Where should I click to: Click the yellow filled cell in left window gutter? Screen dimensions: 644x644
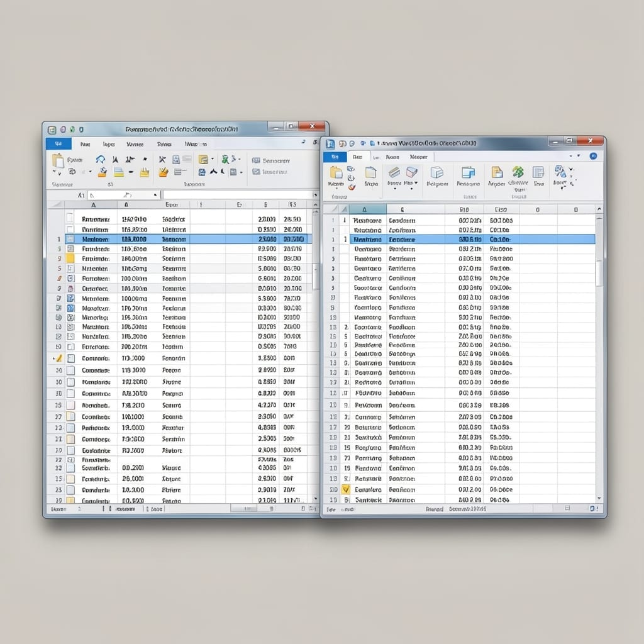pyautogui.click(x=70, y=258)
